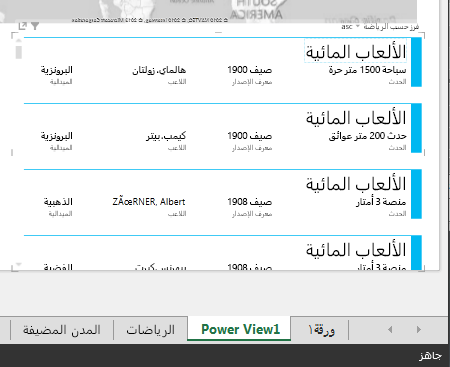Click athlete name هالماي، زولتان
The width and height of the screenshot is (450, 367).
click(x=159, y=70)
